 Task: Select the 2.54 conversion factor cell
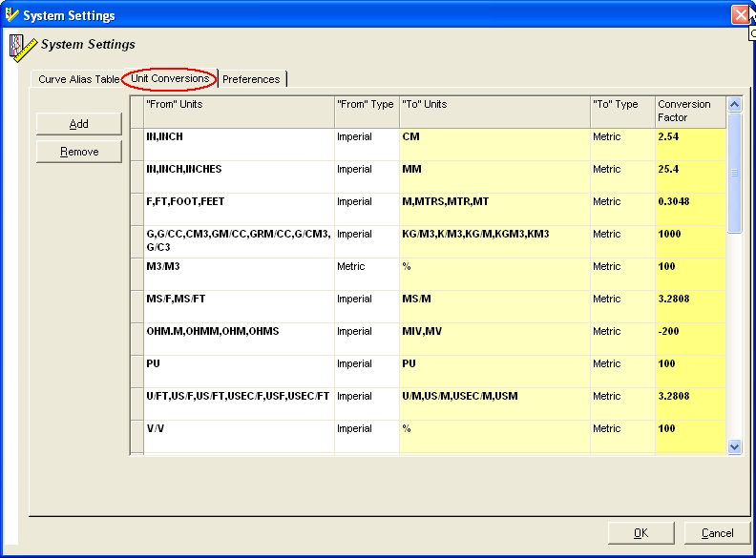click(x=690, y=144)
